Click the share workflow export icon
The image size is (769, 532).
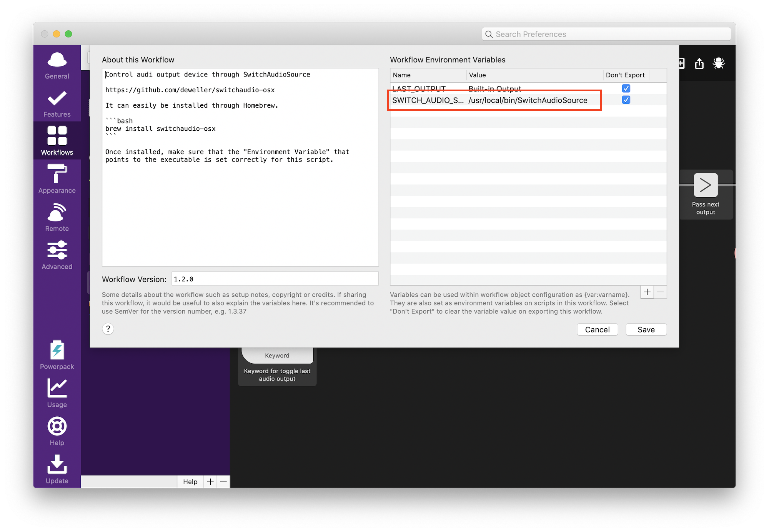click(x=699, y=63)
